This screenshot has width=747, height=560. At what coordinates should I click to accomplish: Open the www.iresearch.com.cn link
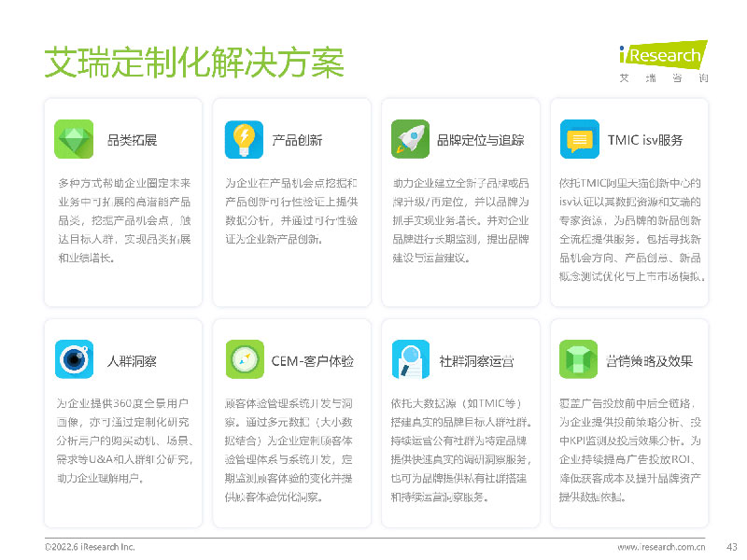(x=661, y=547)
